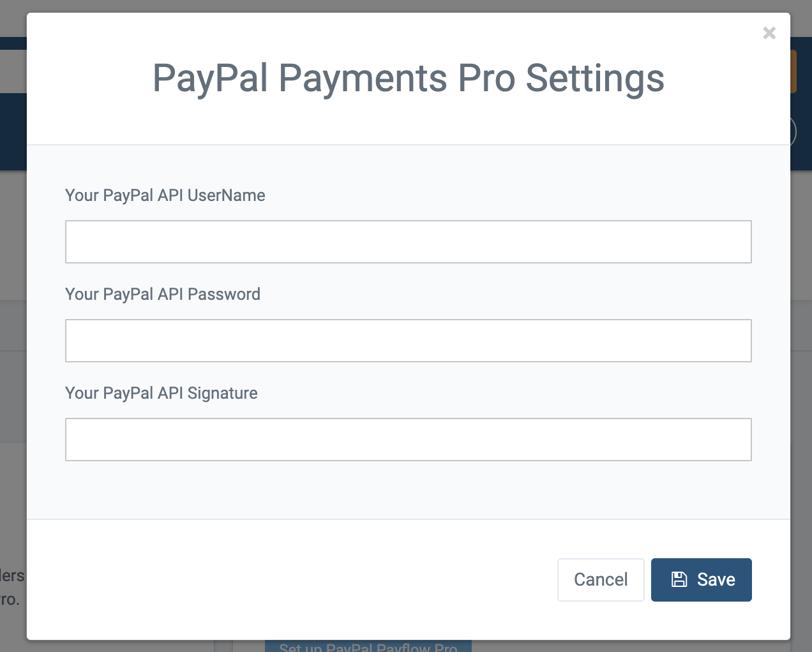Click the 'Your PayPal API Signature' label

point(162,393)
